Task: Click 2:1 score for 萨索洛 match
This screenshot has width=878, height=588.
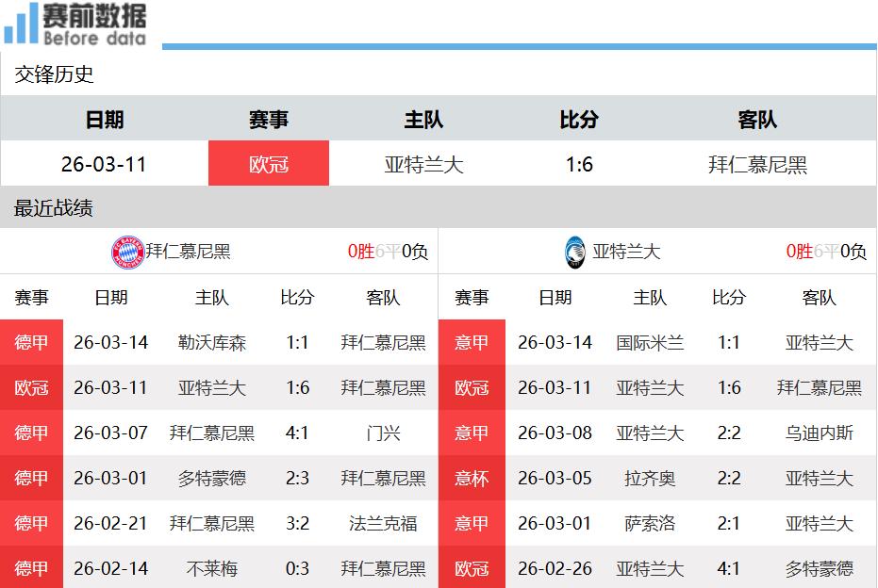Action: [x=729, y=524]
